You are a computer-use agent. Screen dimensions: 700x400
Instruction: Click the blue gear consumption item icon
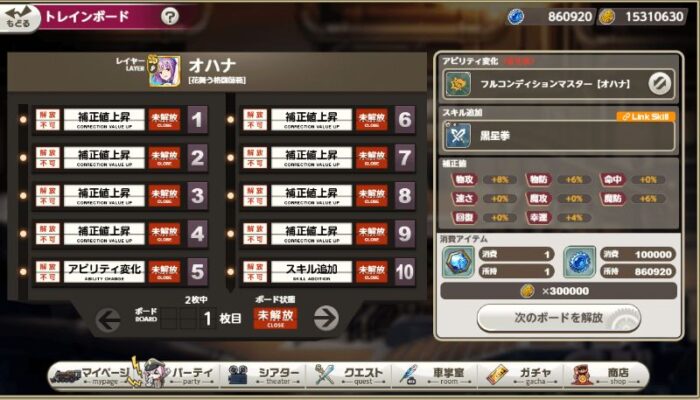[x=579, y=262]
